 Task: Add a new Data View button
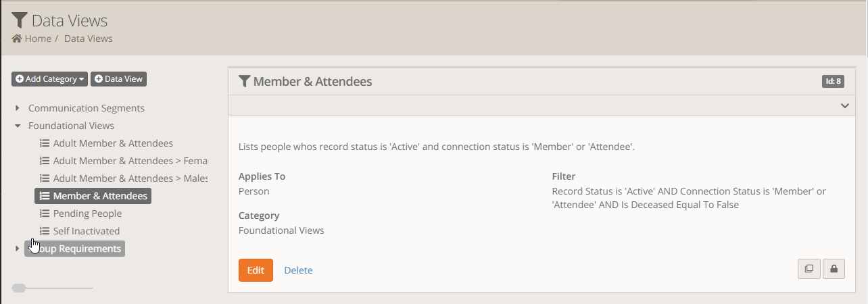coord(119,79)
